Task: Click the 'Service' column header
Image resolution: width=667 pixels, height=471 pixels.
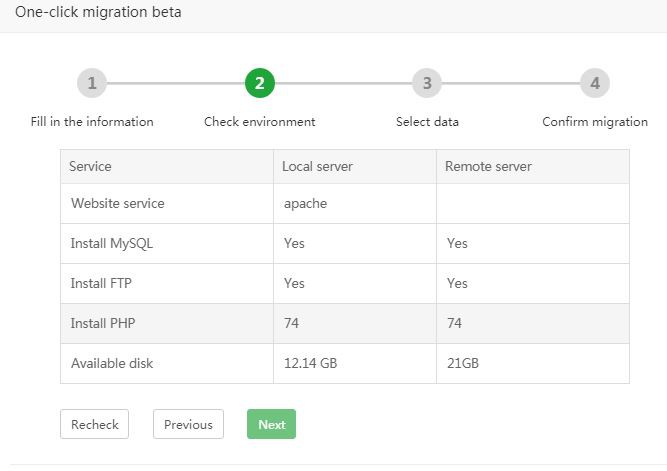Action: point(90,166)
